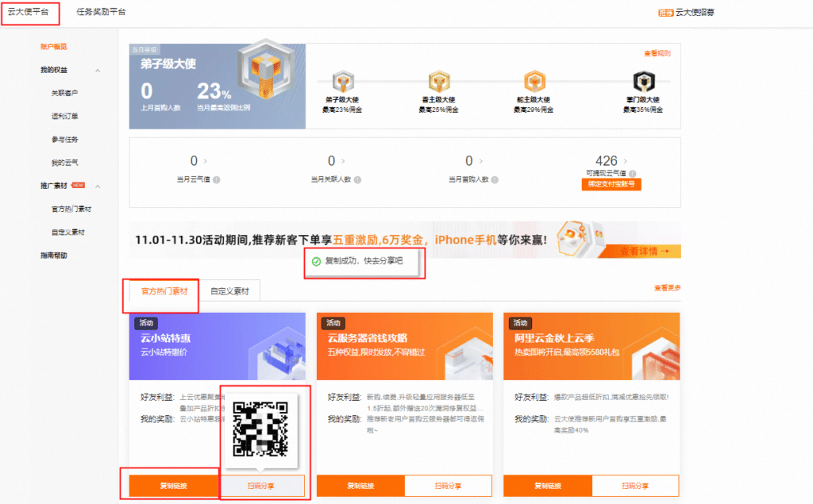Click the 绑定支付宝账号 button

point(611,184)
